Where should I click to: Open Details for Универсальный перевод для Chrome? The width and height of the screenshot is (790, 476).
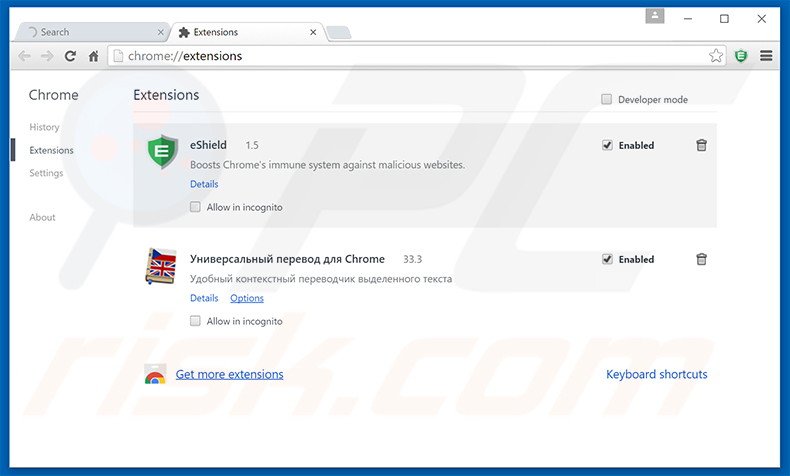[204, 298]
